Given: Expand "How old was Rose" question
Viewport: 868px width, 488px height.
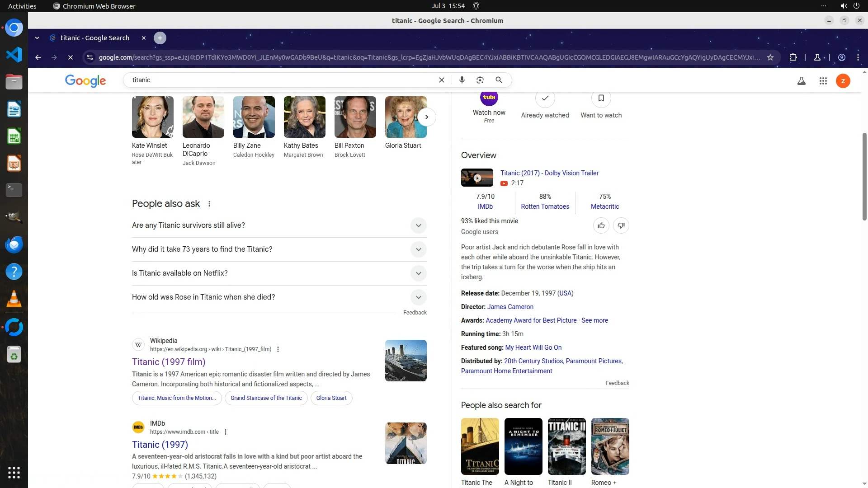Looking at the screenshot, I should [418, 297].
